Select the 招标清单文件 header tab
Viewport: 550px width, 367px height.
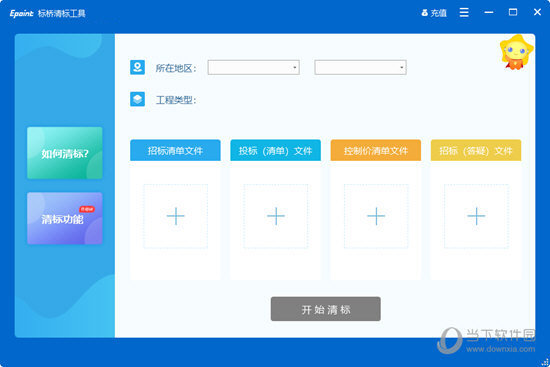[x=175, y=151]
